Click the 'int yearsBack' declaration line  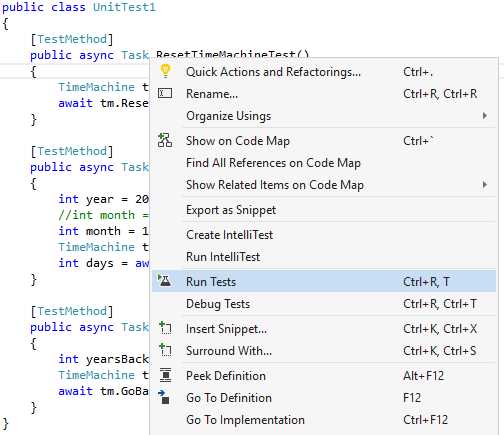(x=104, y=359)
